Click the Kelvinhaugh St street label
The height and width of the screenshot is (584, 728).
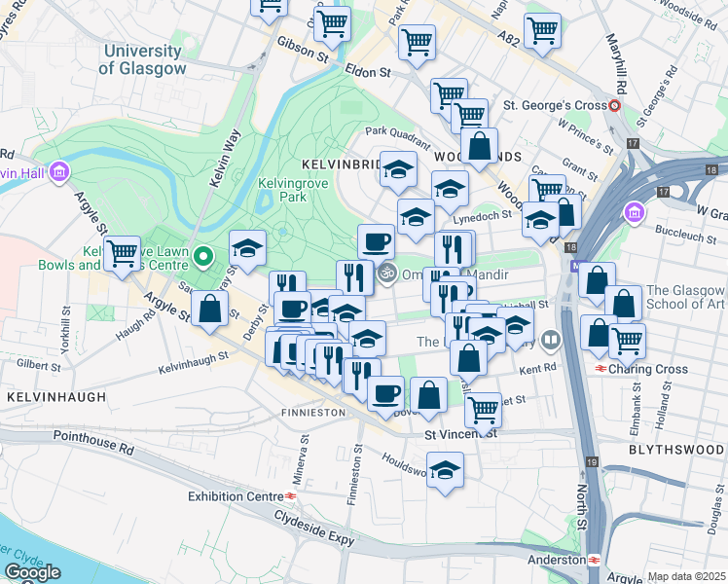(193, 363)
